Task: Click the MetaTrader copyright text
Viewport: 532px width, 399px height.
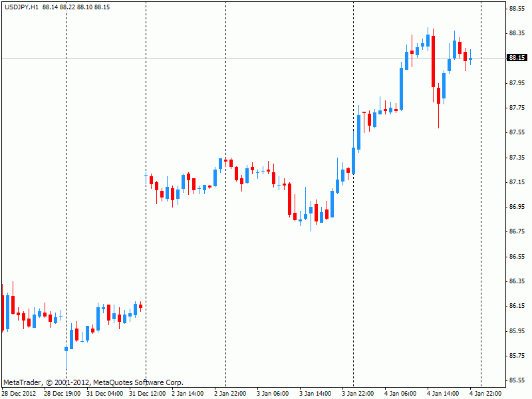Action: 93,382
